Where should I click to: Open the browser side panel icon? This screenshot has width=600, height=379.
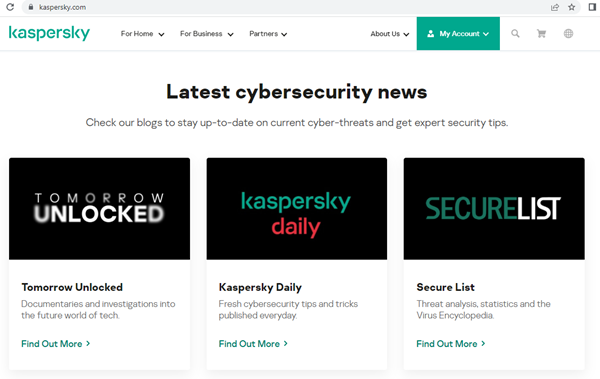coord(592,7)
